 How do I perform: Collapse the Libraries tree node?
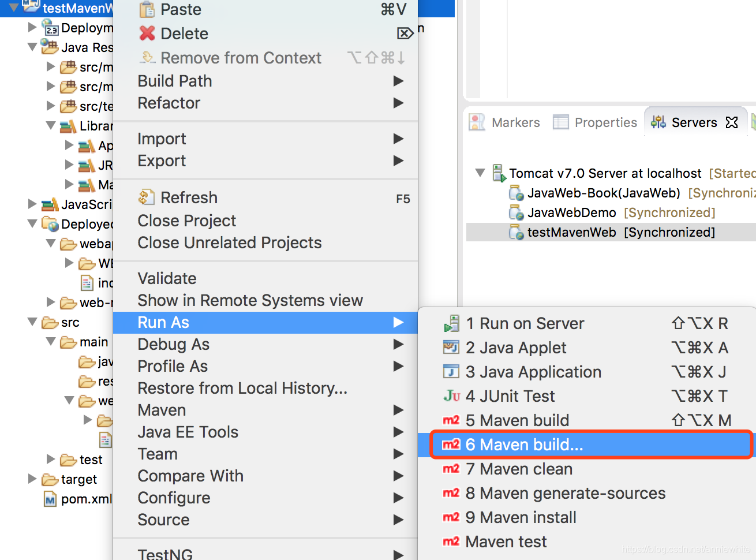[x=51, y=125]
